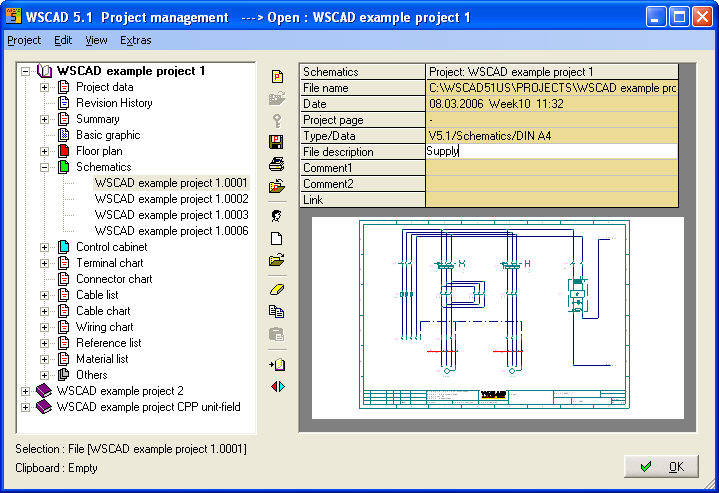Click the folder with red P document icon
This screenshot has height=493, width=719.
click(277, 186)
